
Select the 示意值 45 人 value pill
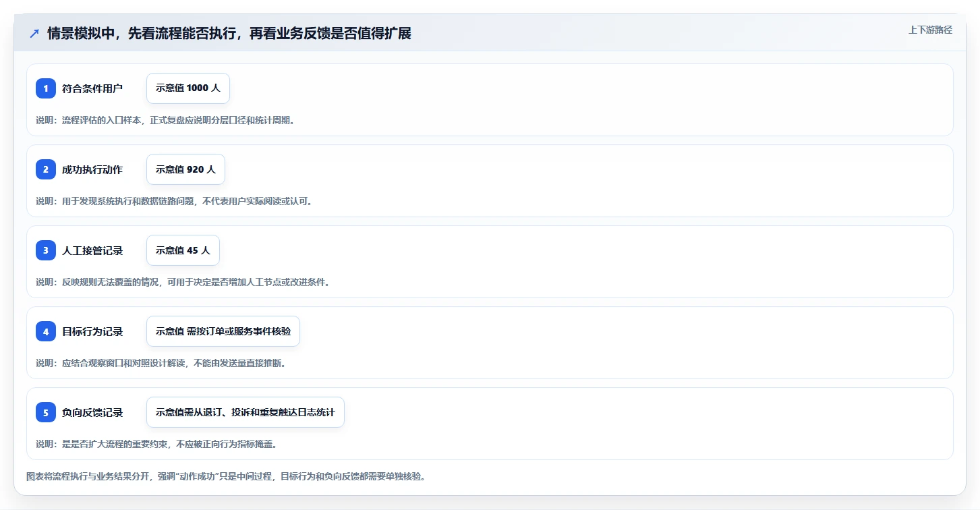coord(183,250)
